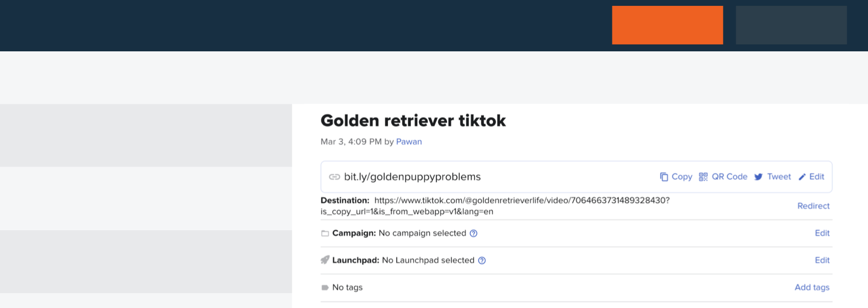This screenshot has height=308, width=868.
Task: Click the rocket icon next to Launchpad
Action: tap(325, 260)
